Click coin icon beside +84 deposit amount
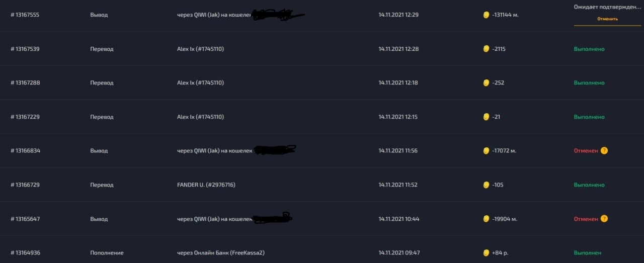 click(x=486, y=253)
